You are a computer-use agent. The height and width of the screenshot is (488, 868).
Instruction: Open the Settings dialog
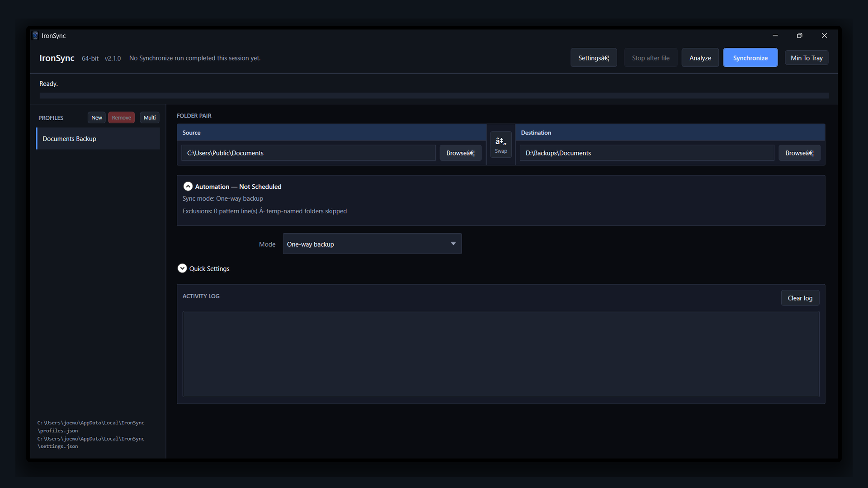(x=594, y=58)
